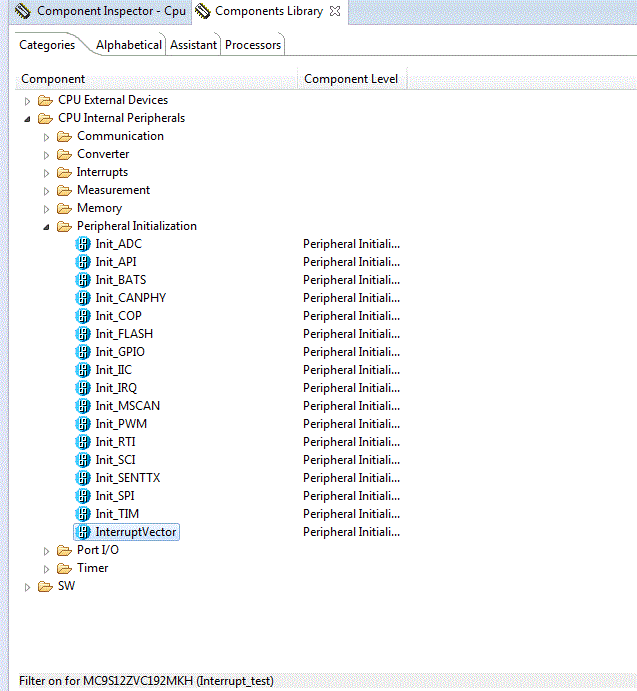
Task: Click the CPU External Devices folder icon
Action: point(45,100)
